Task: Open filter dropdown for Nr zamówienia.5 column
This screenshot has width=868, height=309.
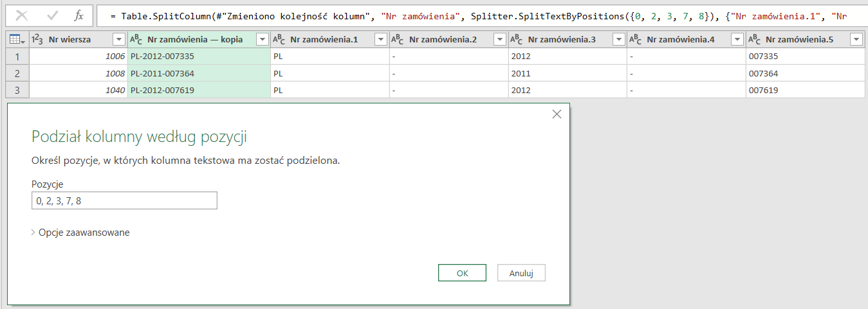Action: coord(856,40)
